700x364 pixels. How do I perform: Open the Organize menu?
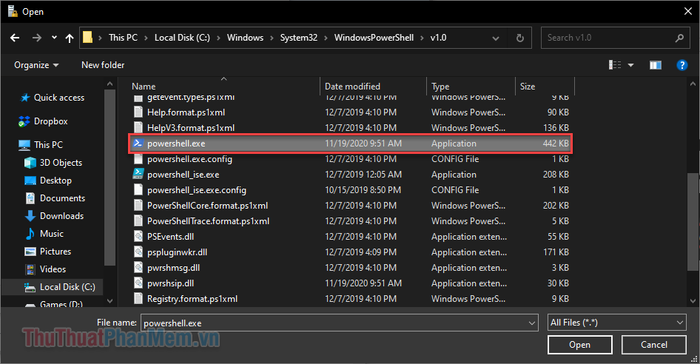tap(36, 65)
